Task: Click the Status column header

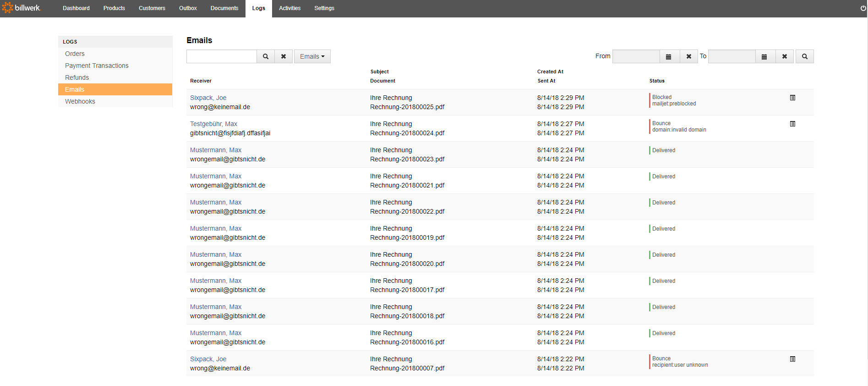Action: click(657, 81)
